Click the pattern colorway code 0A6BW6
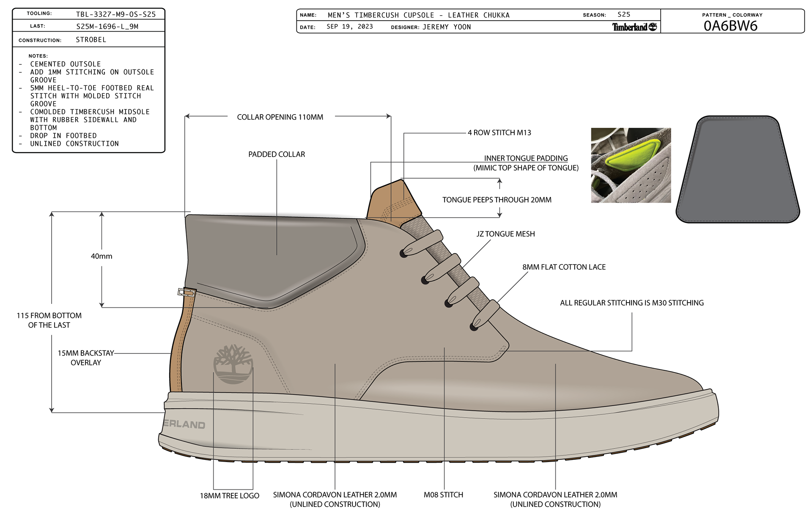 click(730, 26)
